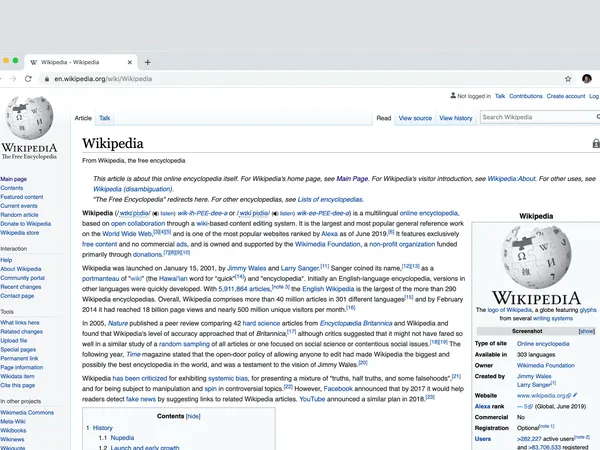This screenshot has height=450, width=600.
Task: Click Related changes in Tools
Action: click(21, 331)
